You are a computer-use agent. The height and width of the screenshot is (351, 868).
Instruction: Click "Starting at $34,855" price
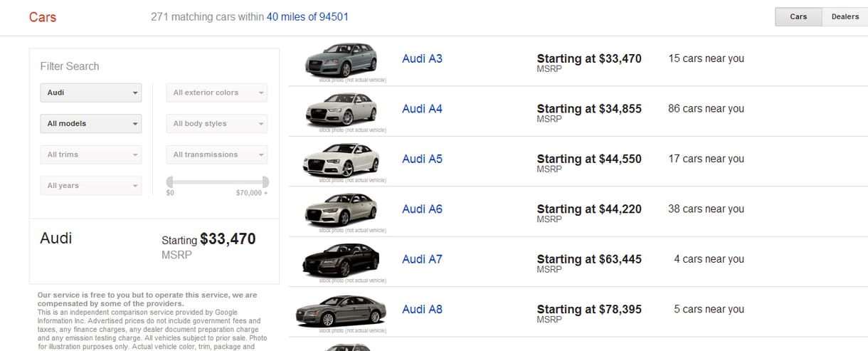point(589,109)
